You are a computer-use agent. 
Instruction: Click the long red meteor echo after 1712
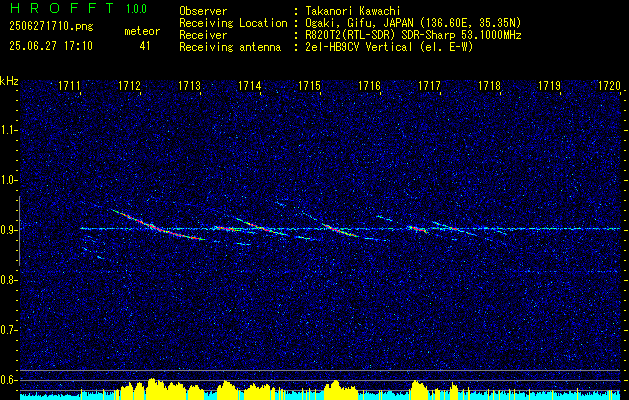(157, 225)
